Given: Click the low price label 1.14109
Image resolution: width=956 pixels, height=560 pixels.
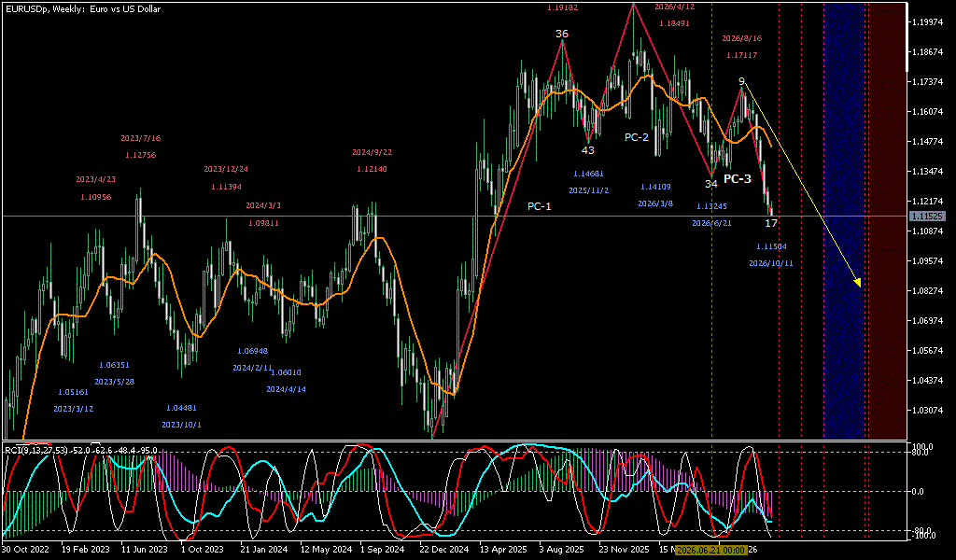Looking at the screenshot, I should pos(656,187).
